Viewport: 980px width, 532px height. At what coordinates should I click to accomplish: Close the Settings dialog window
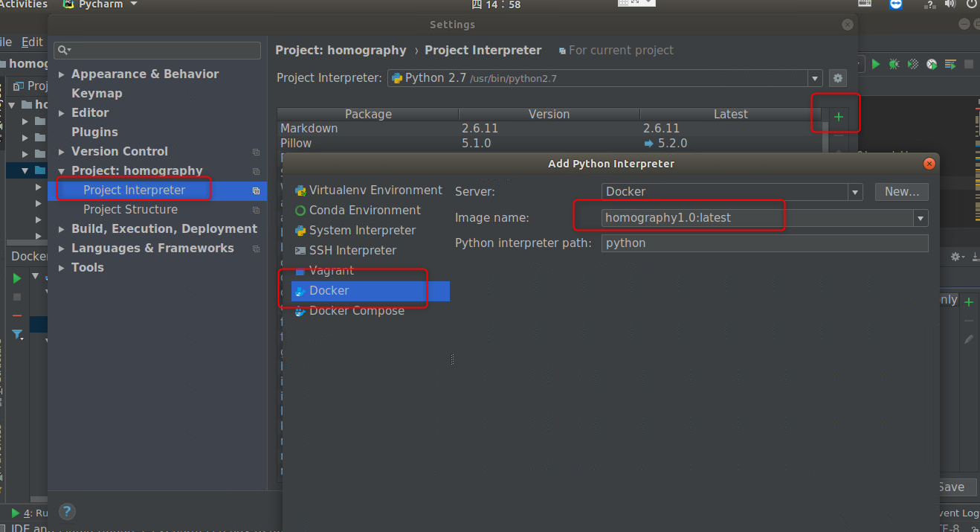click(x=848, y=25)
